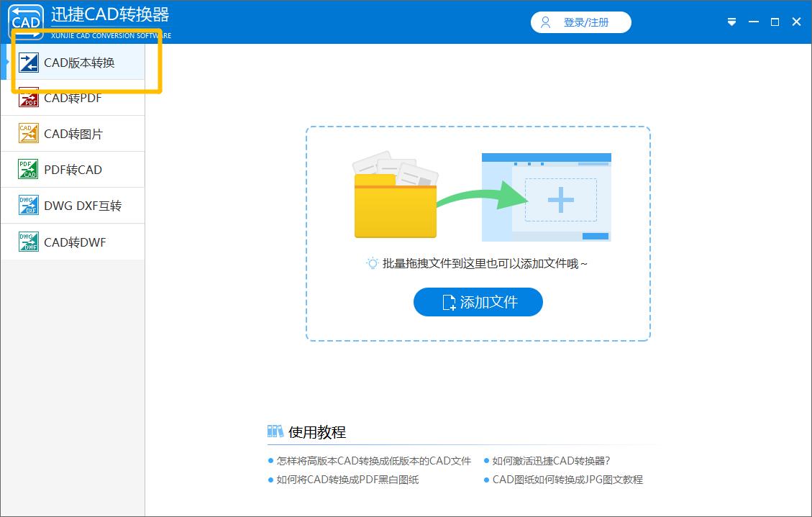This screenshot has height=517, width=812.
Task: Click the user profile icon
Action: click(x=544, y=22)
